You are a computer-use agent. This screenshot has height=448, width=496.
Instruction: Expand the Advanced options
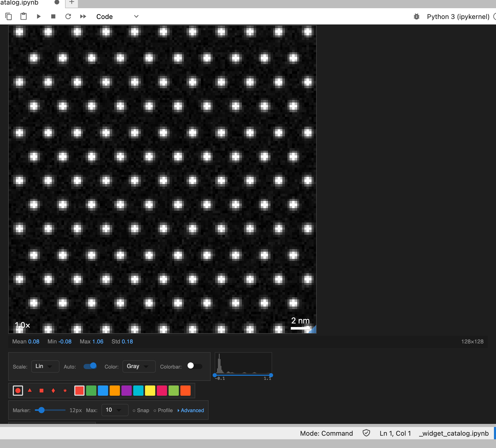tap(191, 410)
